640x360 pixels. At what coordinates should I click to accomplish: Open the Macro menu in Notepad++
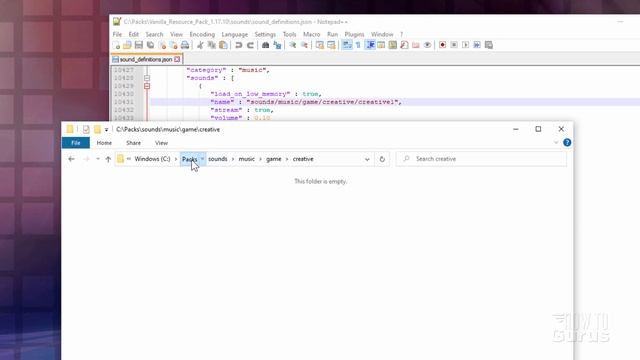pos(311,34)
